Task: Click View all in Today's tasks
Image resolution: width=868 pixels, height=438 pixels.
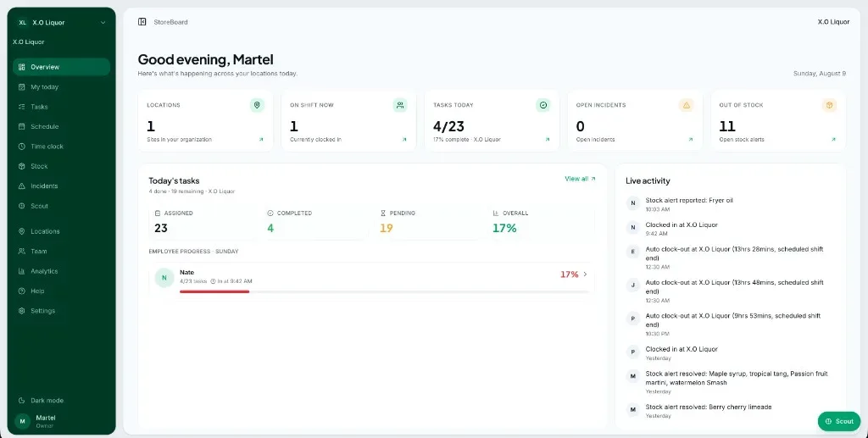Action: tap(580, 179)
